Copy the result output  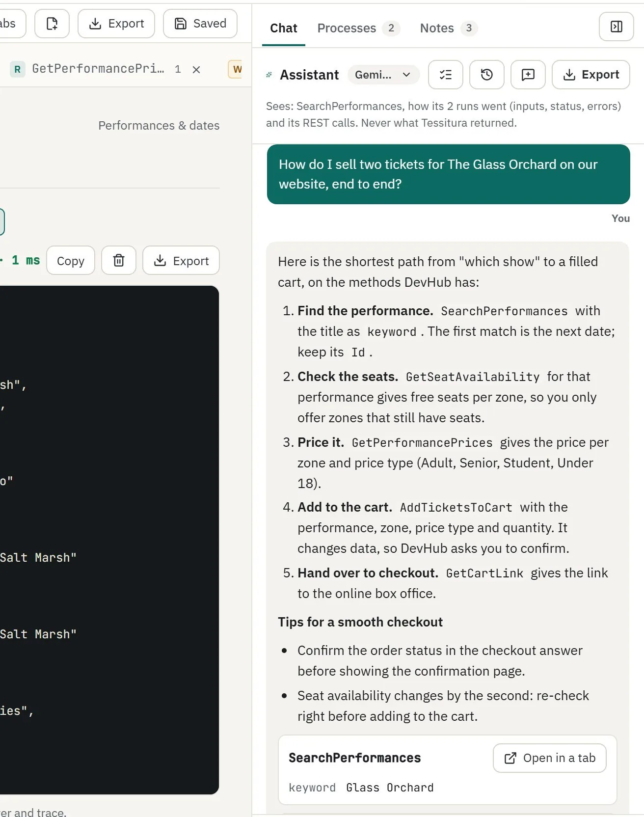point(71,260)
